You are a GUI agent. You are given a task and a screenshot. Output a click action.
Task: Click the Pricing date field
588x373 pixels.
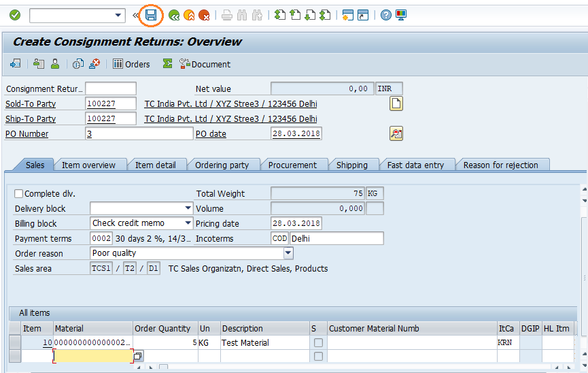[296, 223]
